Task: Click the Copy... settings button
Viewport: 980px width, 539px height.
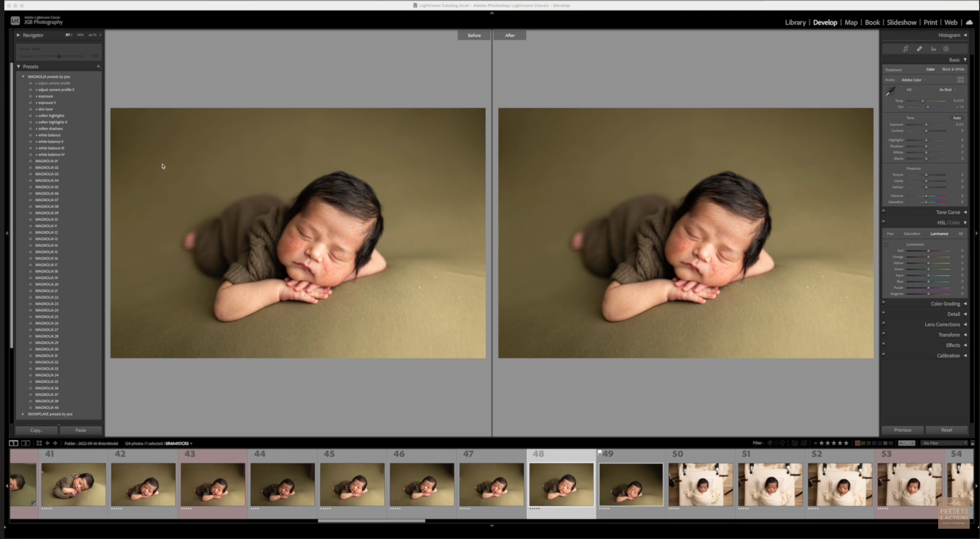Action: (x=36, y=430)
